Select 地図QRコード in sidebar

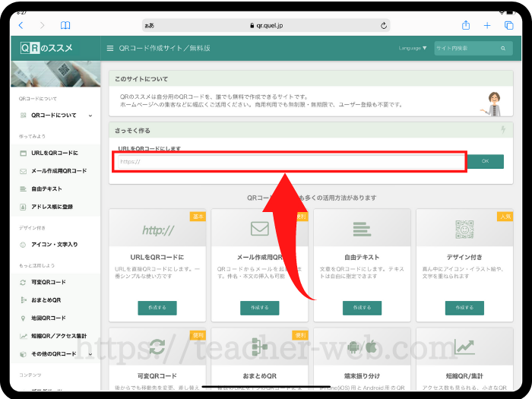coord(55,318)
